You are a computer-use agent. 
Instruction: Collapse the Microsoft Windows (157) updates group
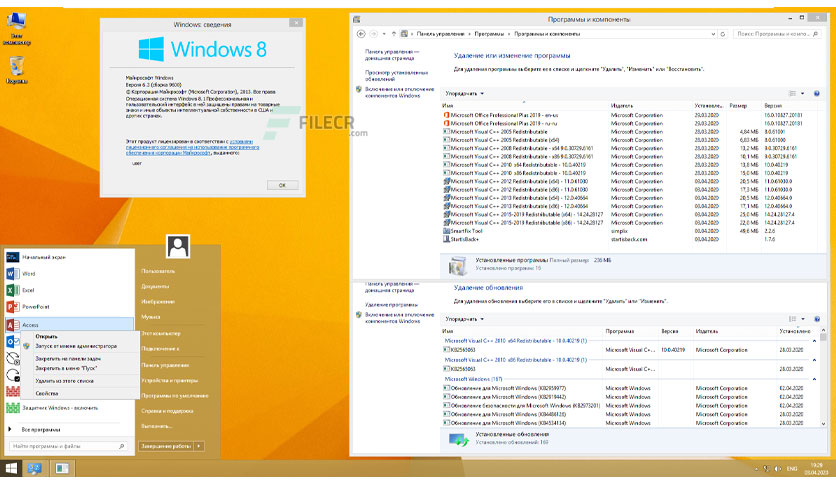[814, 379]
